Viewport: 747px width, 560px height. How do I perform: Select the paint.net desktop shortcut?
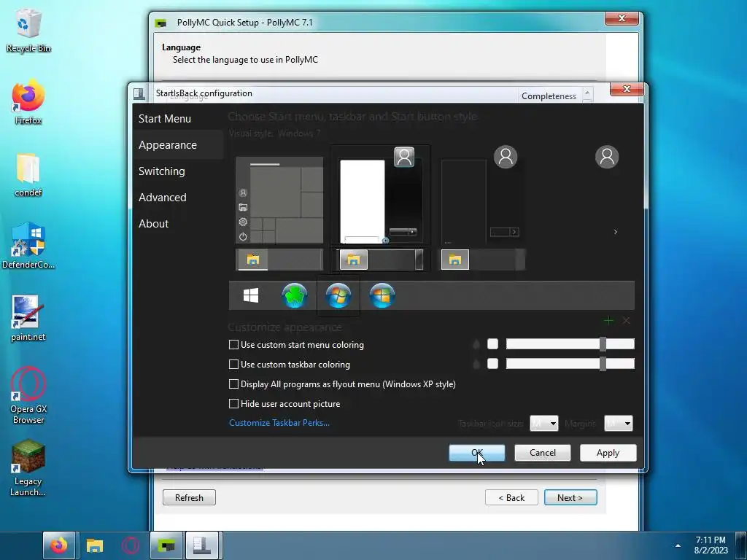[28, 319]
